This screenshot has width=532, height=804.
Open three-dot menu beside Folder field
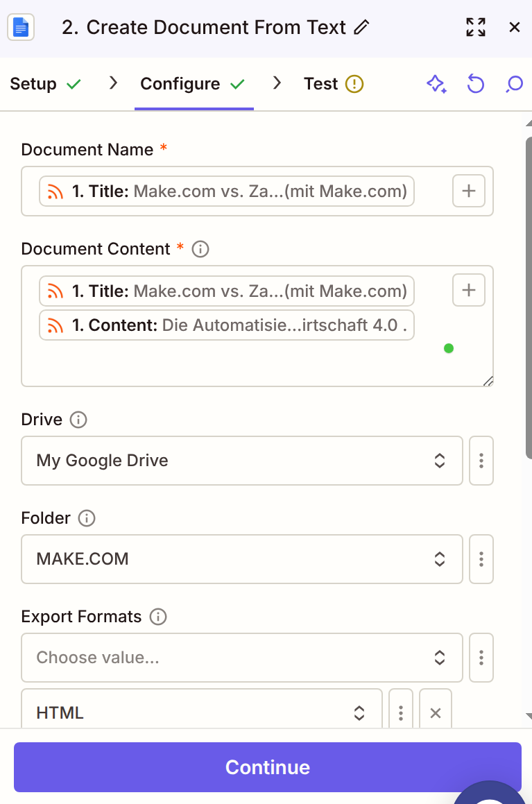[481, 559]
